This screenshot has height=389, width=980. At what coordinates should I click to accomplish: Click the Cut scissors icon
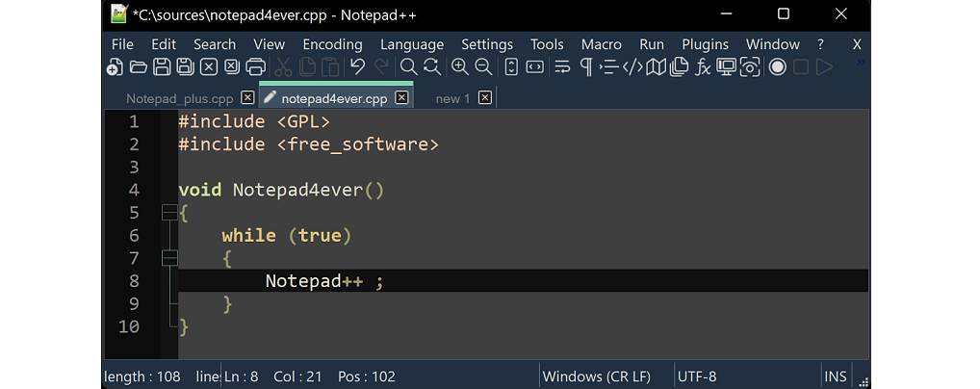coord(284,66)
